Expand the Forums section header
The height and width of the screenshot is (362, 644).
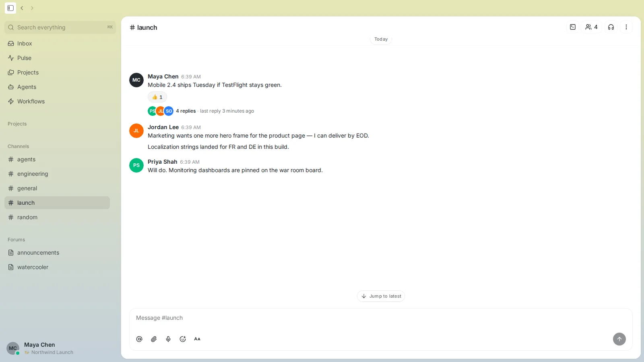click(x=17, y=240)
